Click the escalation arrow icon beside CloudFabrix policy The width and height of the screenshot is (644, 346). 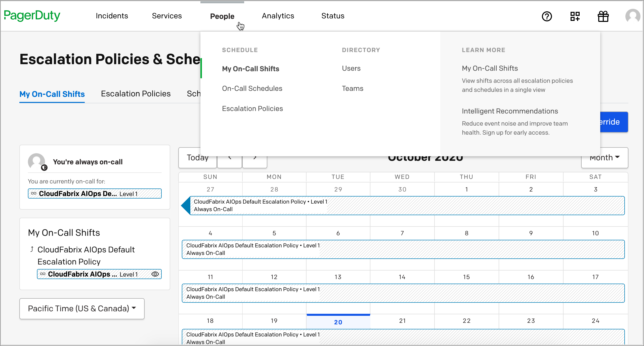tap(32, 249)
